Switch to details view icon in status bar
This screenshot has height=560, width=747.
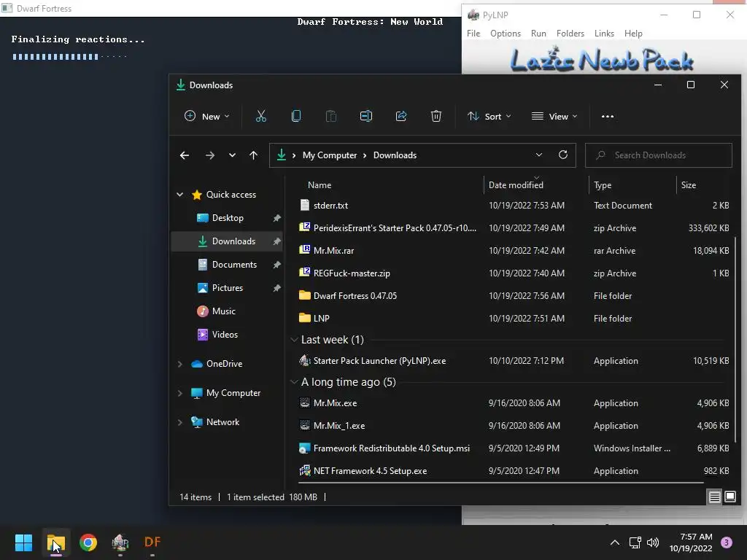[715, 497]
